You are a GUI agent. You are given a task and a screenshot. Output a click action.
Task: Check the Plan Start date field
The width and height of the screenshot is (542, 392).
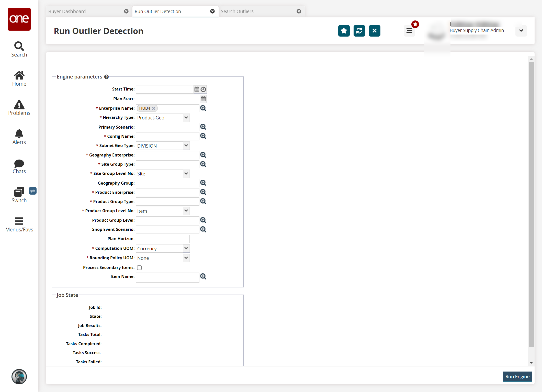167,98
